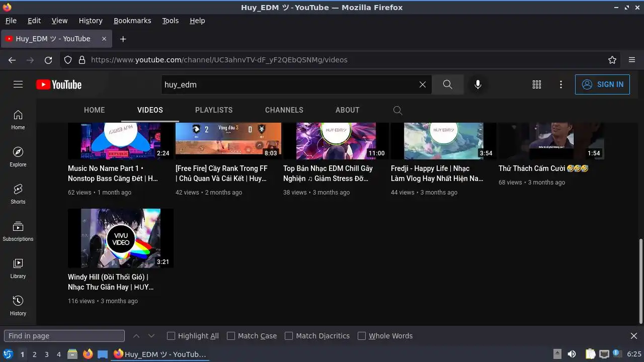Viewport: 644px width, 362px height.
Task: Close the find bar
Action: [x=634, y=336]
